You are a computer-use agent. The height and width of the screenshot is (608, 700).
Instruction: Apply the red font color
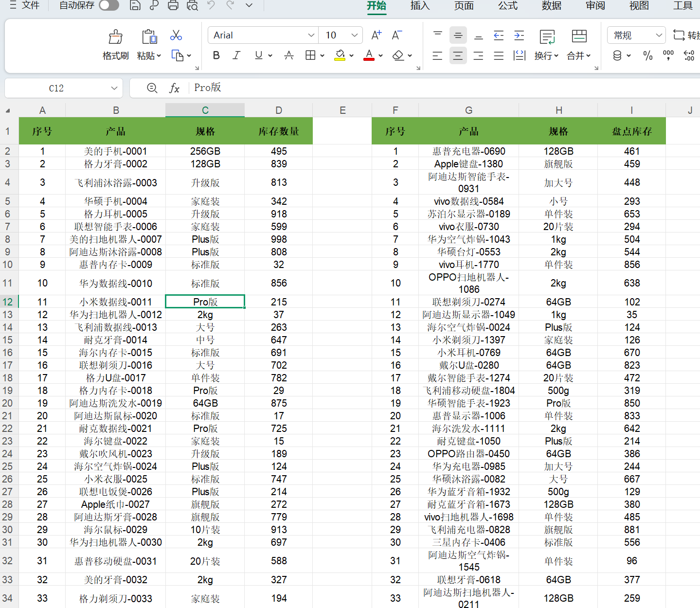coord(369,55)
